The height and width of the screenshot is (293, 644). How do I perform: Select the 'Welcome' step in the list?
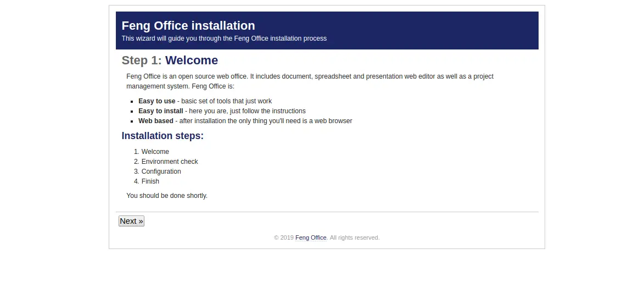pyautogui.click(x=155, y=152)
